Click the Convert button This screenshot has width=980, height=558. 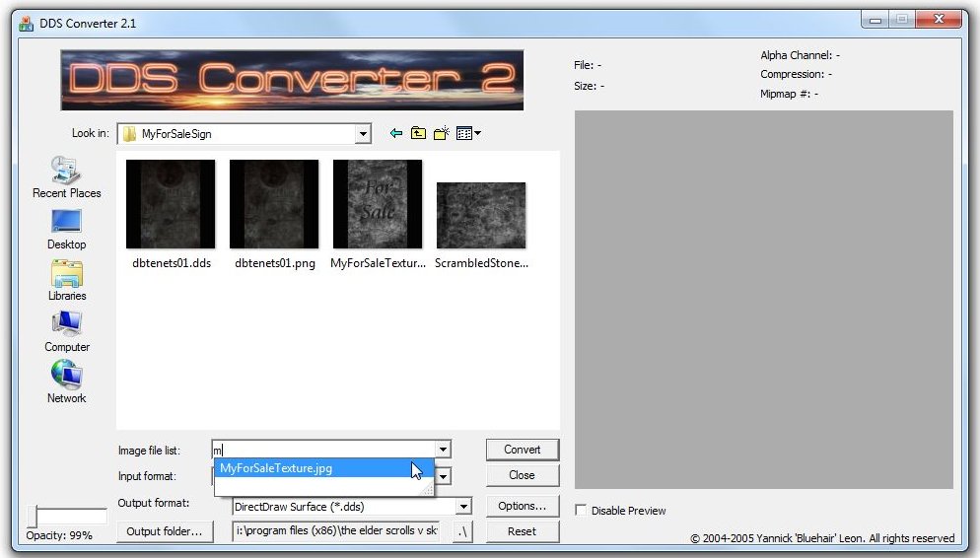(x=522, y=450)
